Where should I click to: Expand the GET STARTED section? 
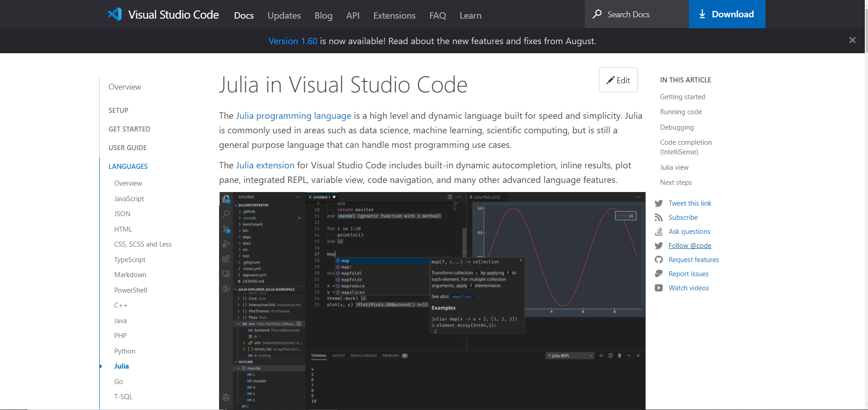coord(129,129)
